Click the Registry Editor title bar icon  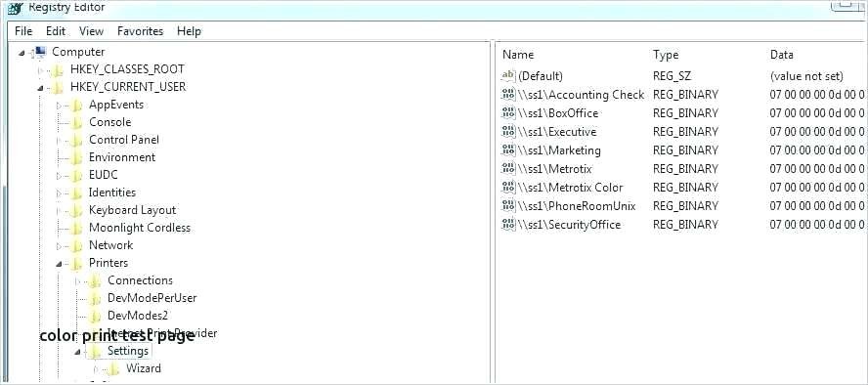point(16,8)
